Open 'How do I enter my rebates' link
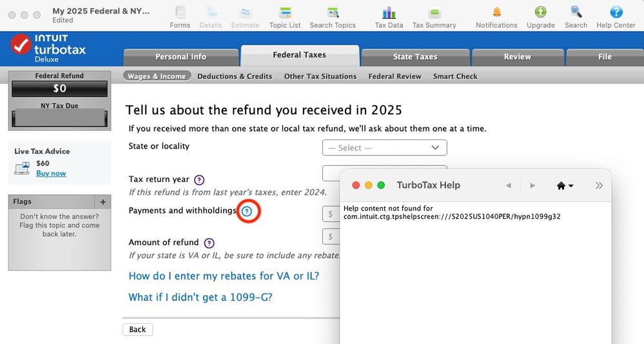 [224, 276]
